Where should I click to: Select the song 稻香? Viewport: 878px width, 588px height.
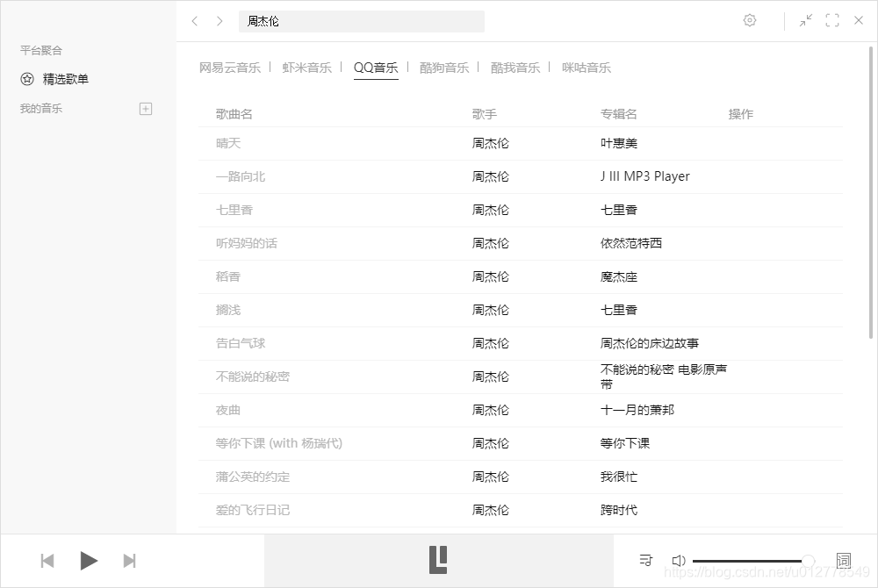228,276
